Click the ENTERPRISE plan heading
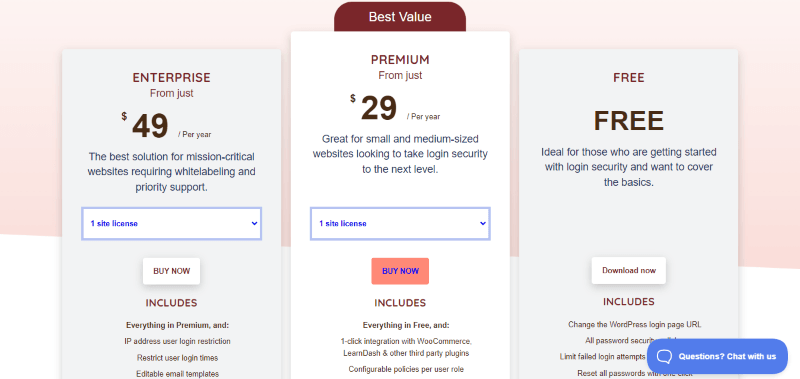The height and width of the screenshot is (379, 800). (x=171, y=78)
